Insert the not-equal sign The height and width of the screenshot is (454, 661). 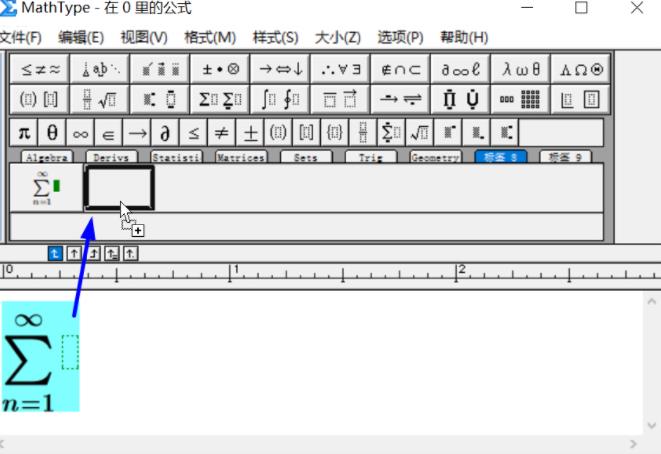point(222,133)
